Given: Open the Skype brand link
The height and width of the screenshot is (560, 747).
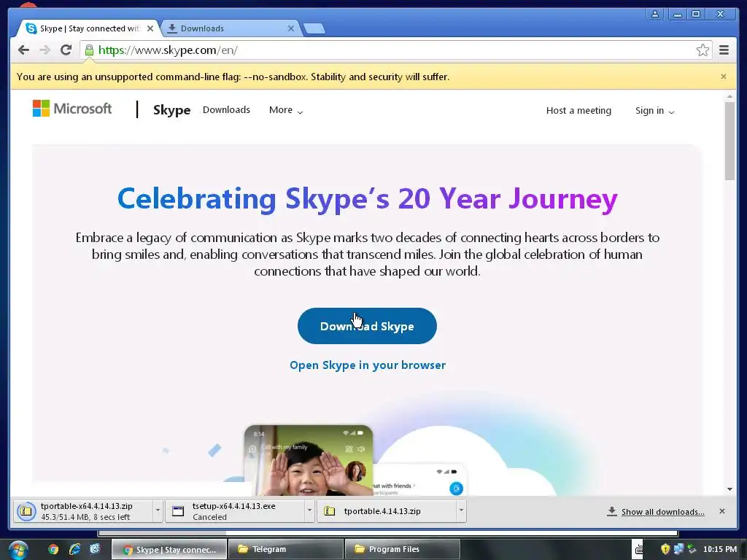Looking at the screenshot, I should tap(171, 110).
